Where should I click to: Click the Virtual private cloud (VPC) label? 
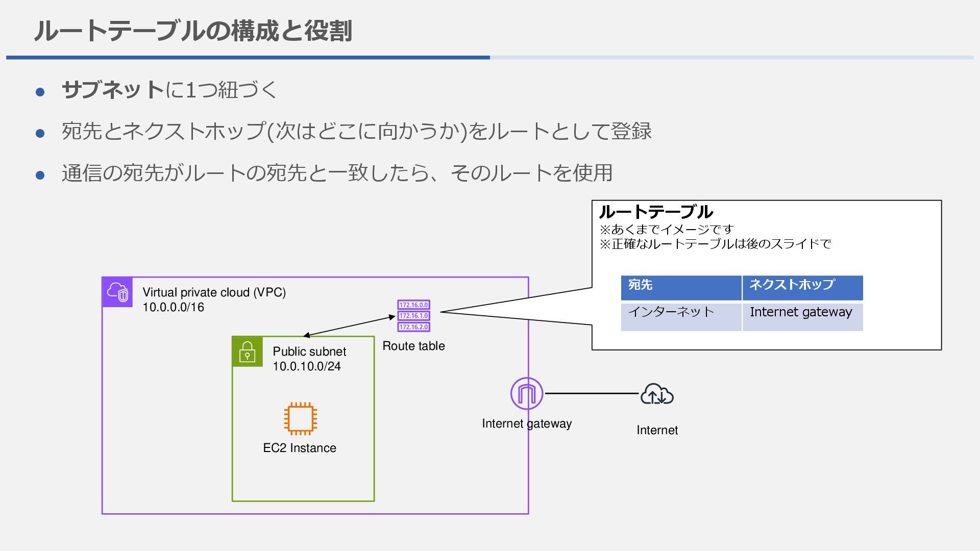pyautogui.click(x=214, y=292)
